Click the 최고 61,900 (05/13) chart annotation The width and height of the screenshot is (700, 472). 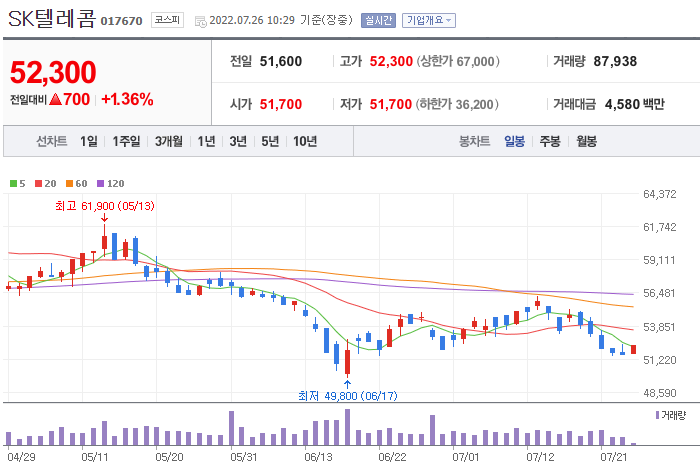tap(104, 206)
